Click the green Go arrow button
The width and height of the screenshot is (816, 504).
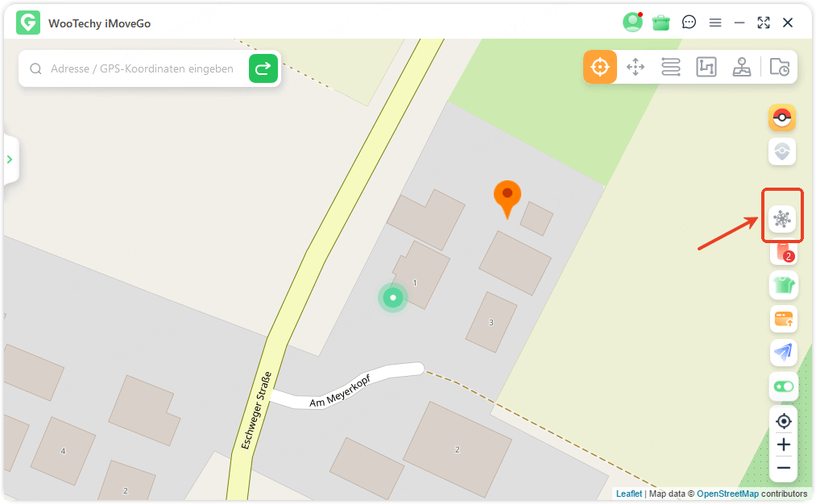pos(263,68)
